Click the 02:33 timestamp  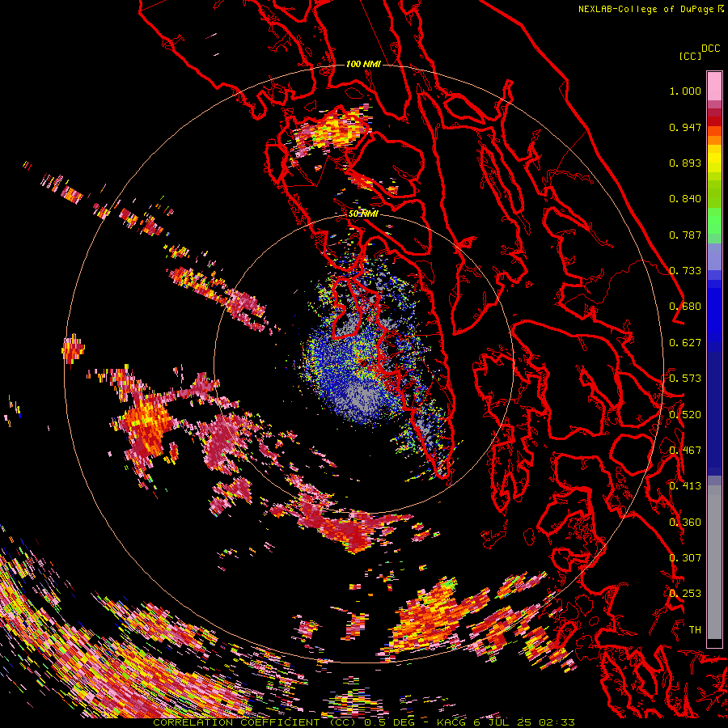click(x=557, y=722)
